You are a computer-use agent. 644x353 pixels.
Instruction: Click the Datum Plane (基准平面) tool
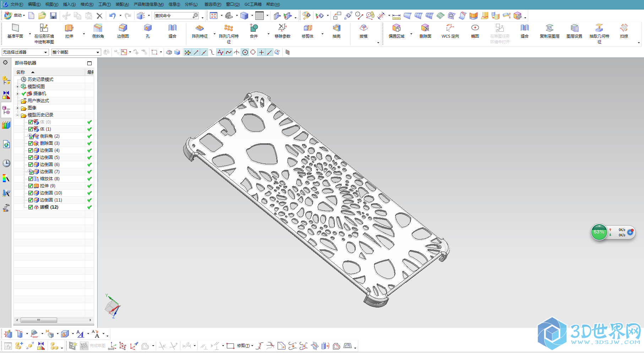(x=15, y=31)
